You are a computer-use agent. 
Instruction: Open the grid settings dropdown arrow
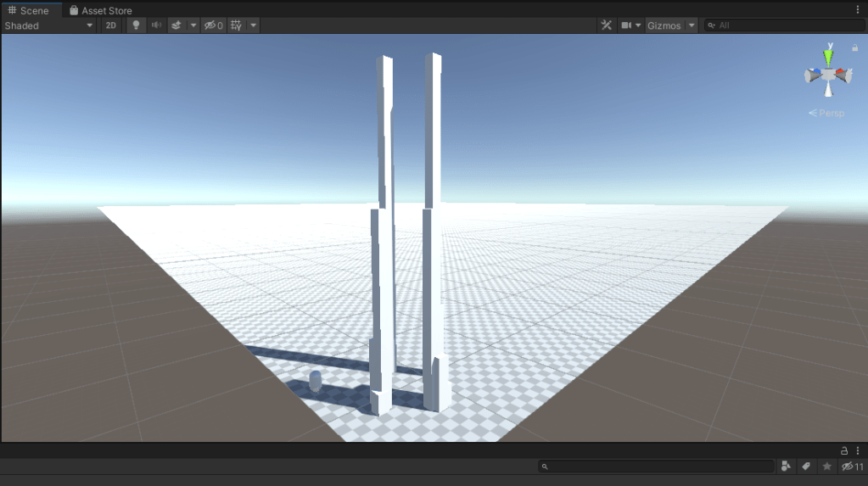pos(253,25)
